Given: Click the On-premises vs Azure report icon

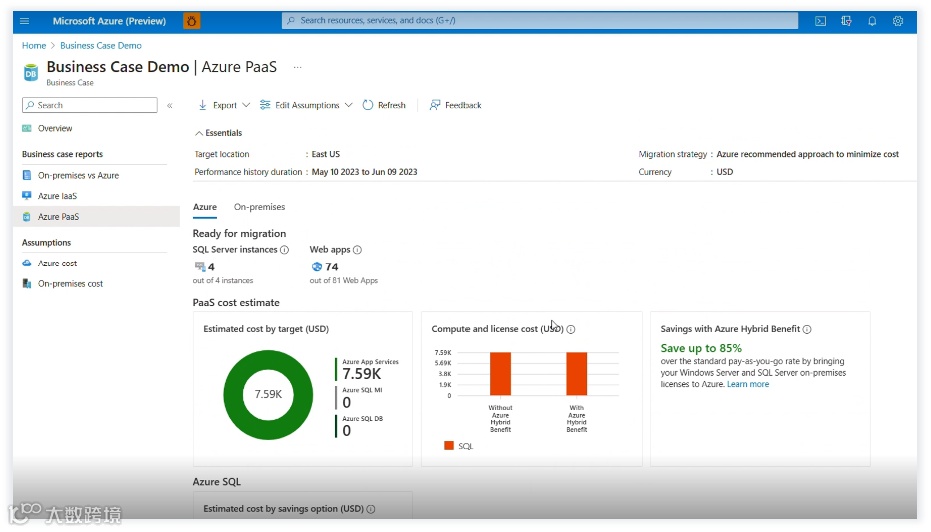Looking at the screenshot, I should (27, 175).
